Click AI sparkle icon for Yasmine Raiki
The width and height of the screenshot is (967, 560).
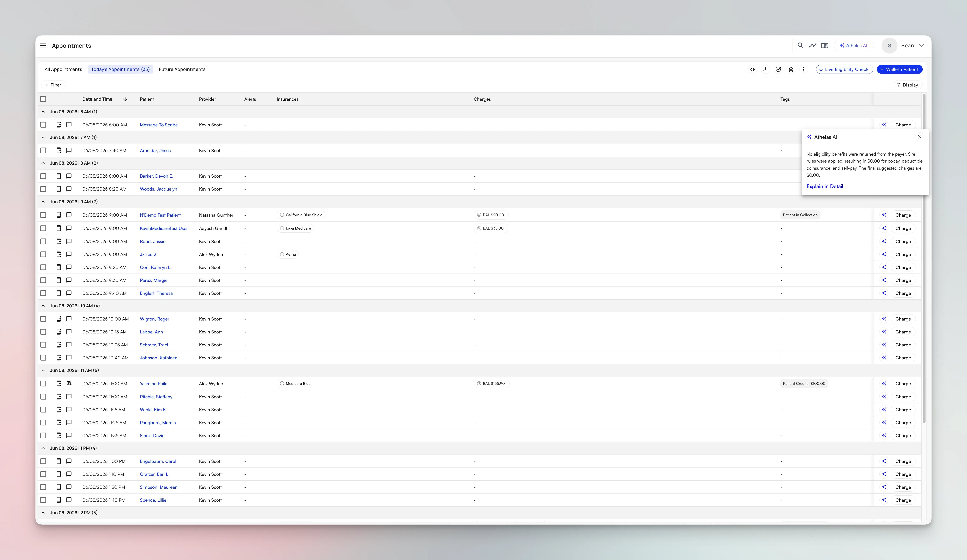pyautogui.click(x=884, y=384)
